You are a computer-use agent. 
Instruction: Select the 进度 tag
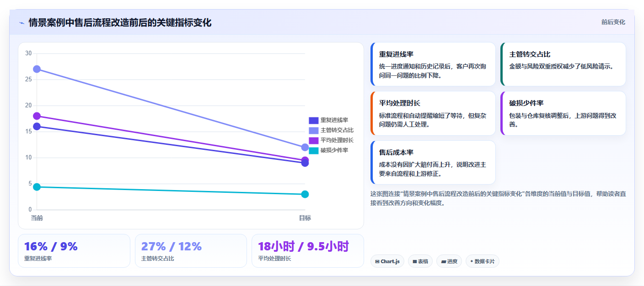tap(449, 261)
